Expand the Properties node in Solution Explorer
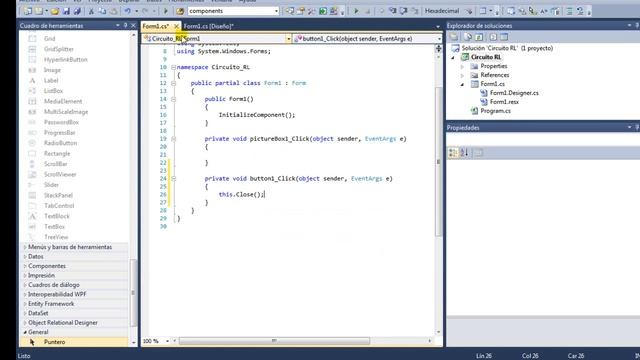This screenshot has height=360, width=640. (x=462, y=66)
